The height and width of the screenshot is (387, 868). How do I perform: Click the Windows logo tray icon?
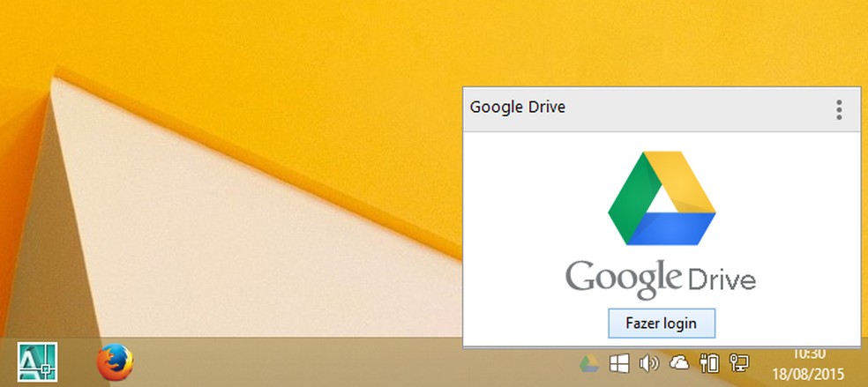click(619, 363)
